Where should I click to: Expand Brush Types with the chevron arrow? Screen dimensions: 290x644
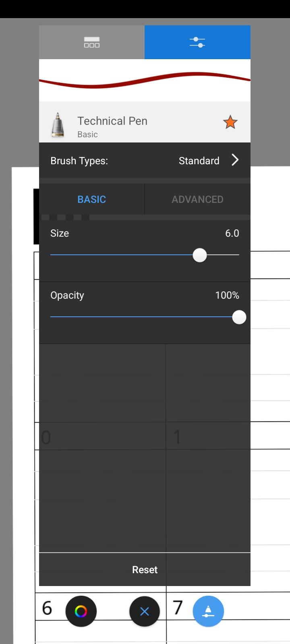coord(235,160)
